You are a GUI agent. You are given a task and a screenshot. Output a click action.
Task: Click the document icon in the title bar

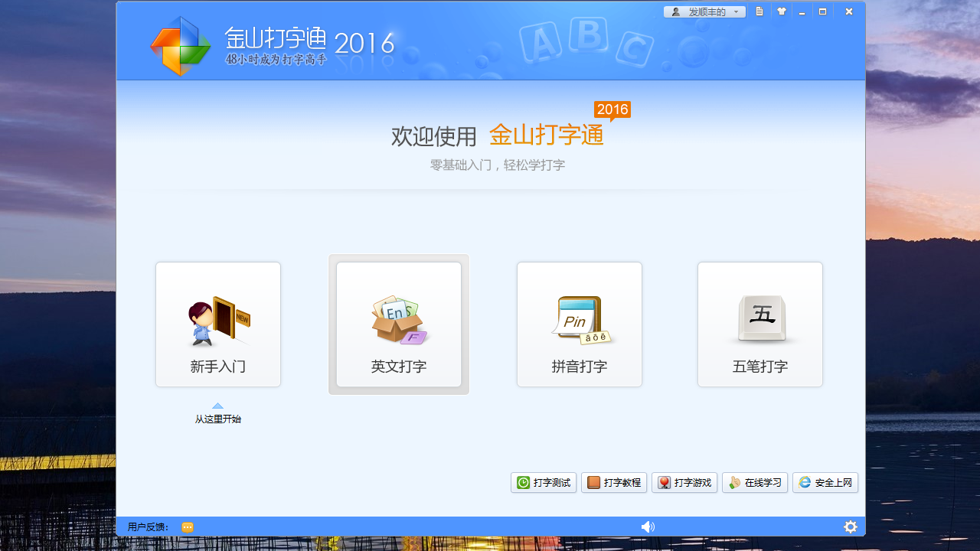[x=759, y=11]
